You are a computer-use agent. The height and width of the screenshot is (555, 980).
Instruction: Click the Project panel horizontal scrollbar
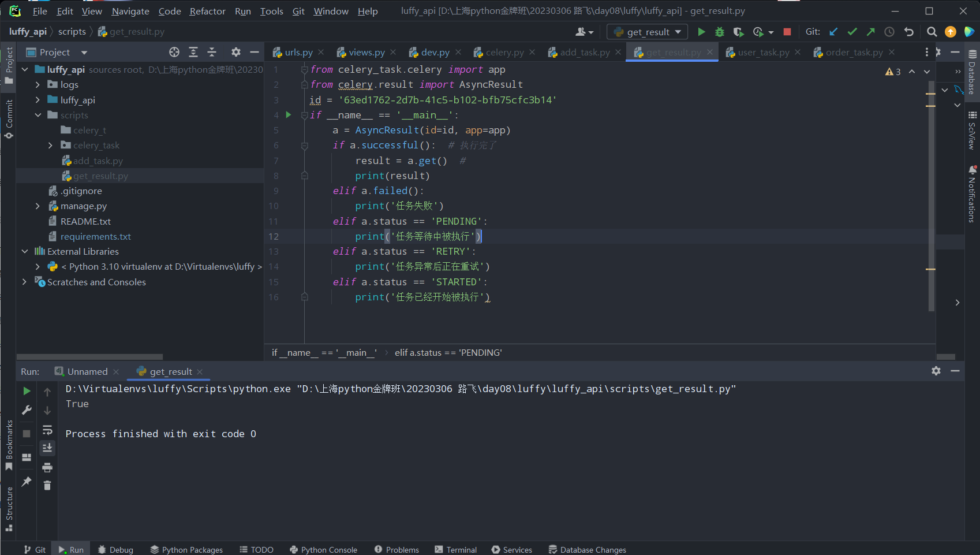[x=89, y=357]
